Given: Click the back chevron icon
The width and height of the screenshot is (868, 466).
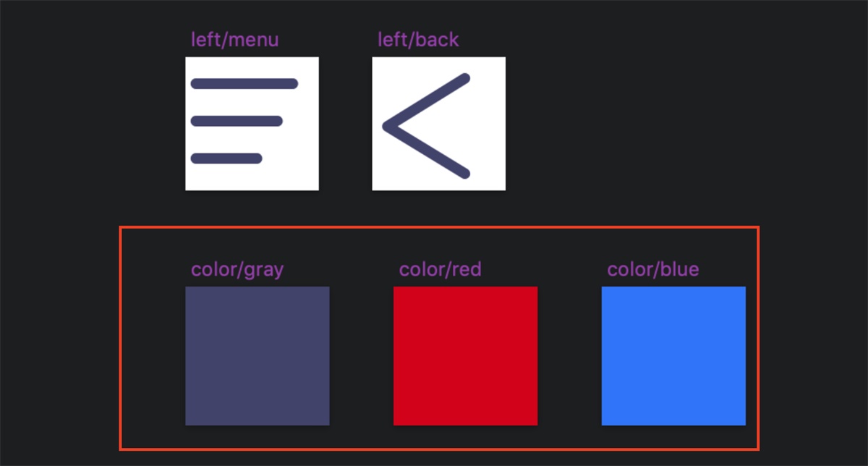Looking at the screenshot, I should 438,124.
